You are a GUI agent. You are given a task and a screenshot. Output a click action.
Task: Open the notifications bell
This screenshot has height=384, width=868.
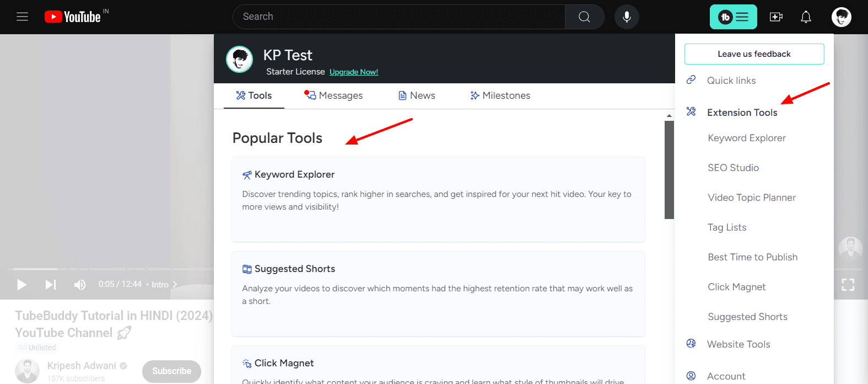point(806,17)
